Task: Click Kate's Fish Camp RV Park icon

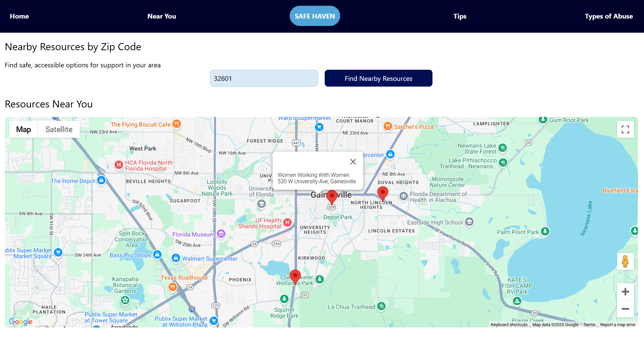Action: (x=517, y=301)
